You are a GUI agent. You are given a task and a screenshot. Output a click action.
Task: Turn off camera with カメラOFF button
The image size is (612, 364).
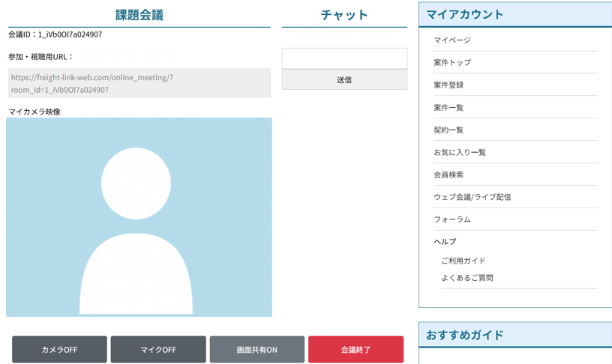point(59,350)
